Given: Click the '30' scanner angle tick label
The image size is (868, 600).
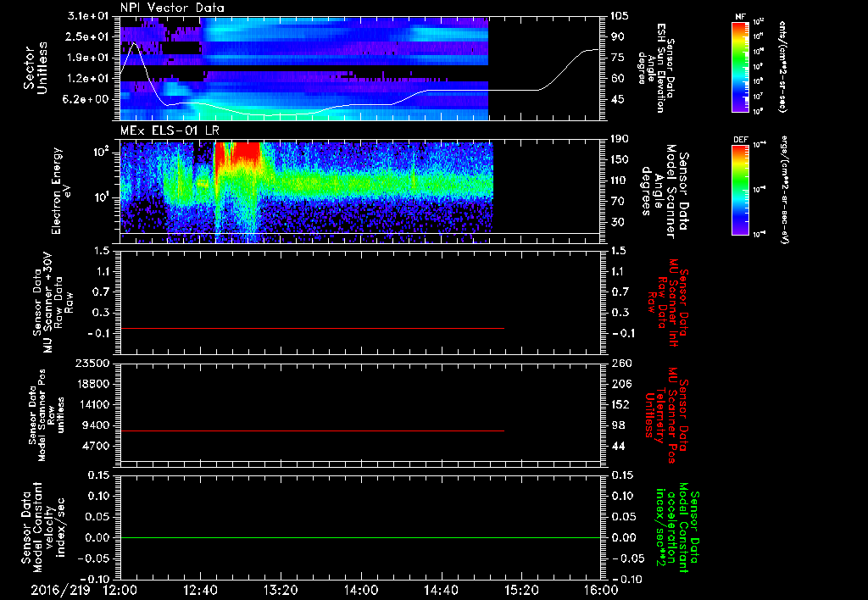Looking at the screenshot, I should [618, 223].
